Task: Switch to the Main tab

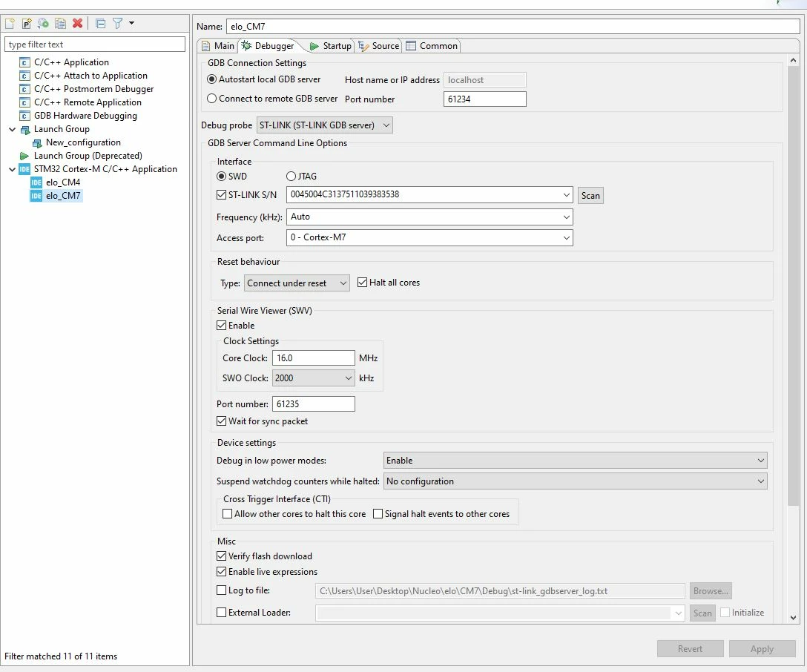Action: 218,46
